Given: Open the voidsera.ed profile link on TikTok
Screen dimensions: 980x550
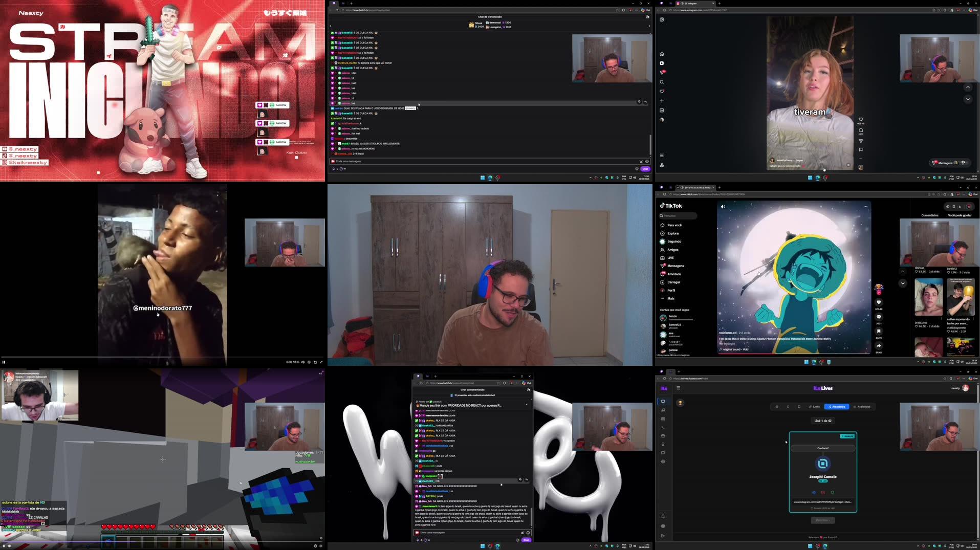Looking at the screenshot, I should pos(728,333).
